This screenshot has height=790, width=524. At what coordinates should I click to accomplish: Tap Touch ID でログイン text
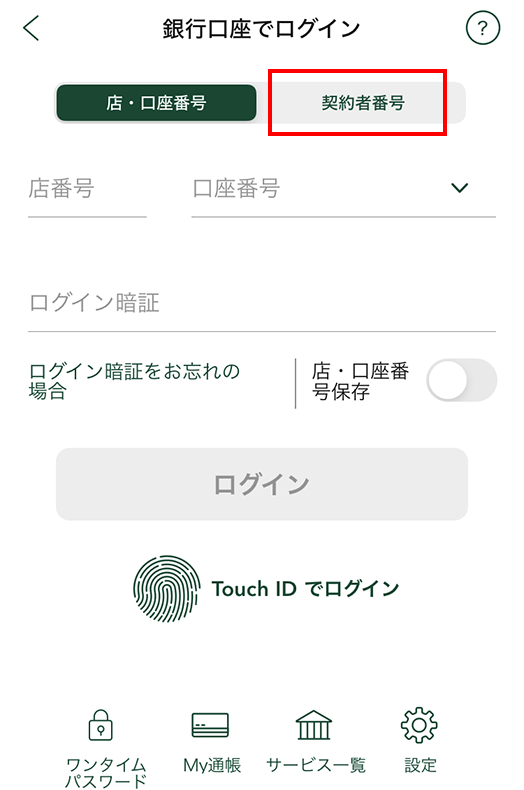[x=305, y=588]
